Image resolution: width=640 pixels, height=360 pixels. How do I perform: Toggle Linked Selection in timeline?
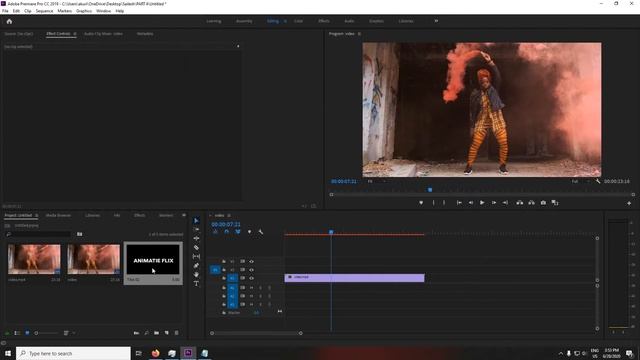pos(238,232)
